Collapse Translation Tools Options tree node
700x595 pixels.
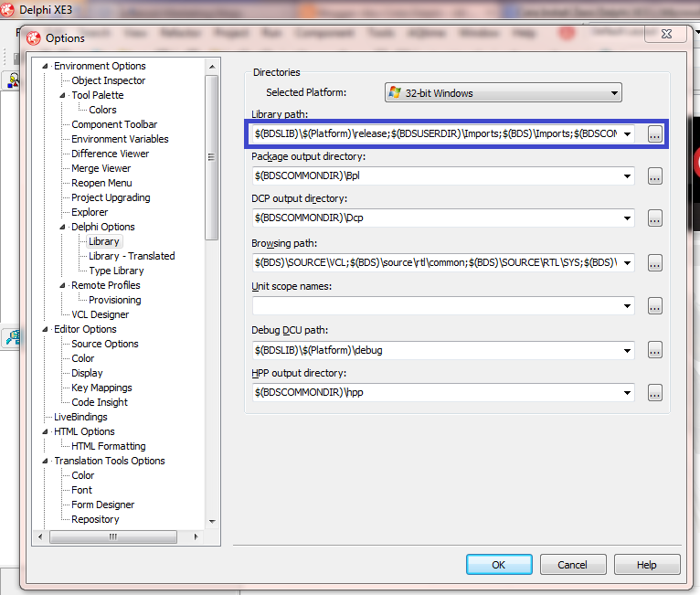(45, 461)
